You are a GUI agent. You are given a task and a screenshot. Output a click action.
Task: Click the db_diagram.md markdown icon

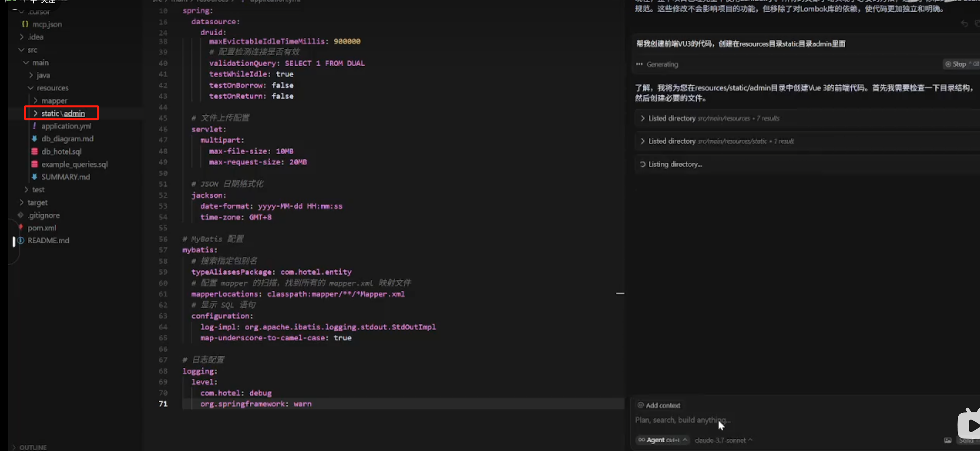point(35,139)
